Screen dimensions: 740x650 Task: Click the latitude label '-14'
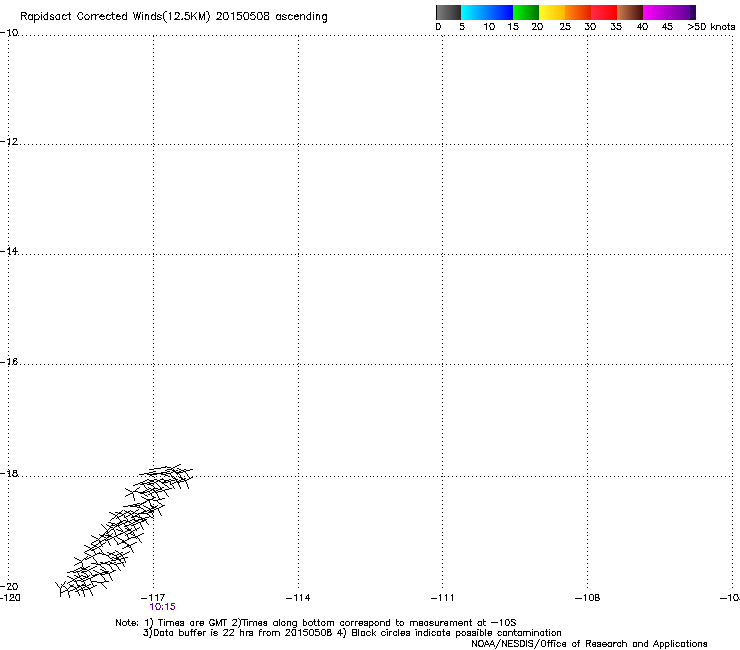[9, 251]
